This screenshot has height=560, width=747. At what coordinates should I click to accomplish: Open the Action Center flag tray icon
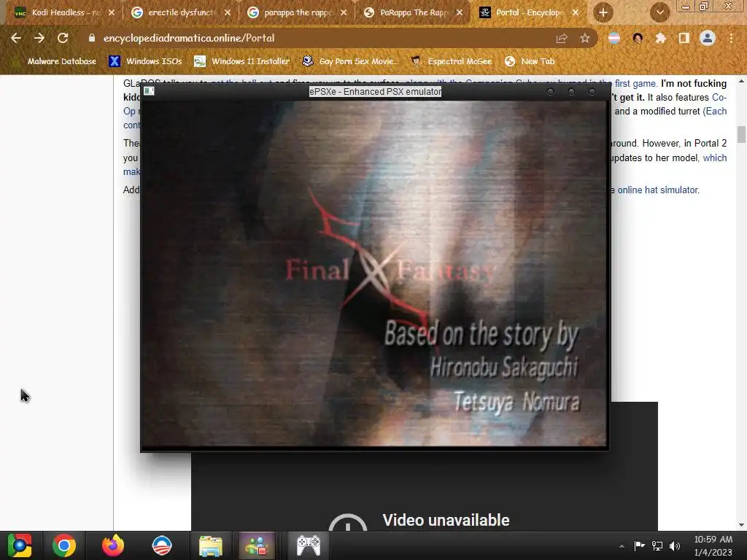(639, 545)
